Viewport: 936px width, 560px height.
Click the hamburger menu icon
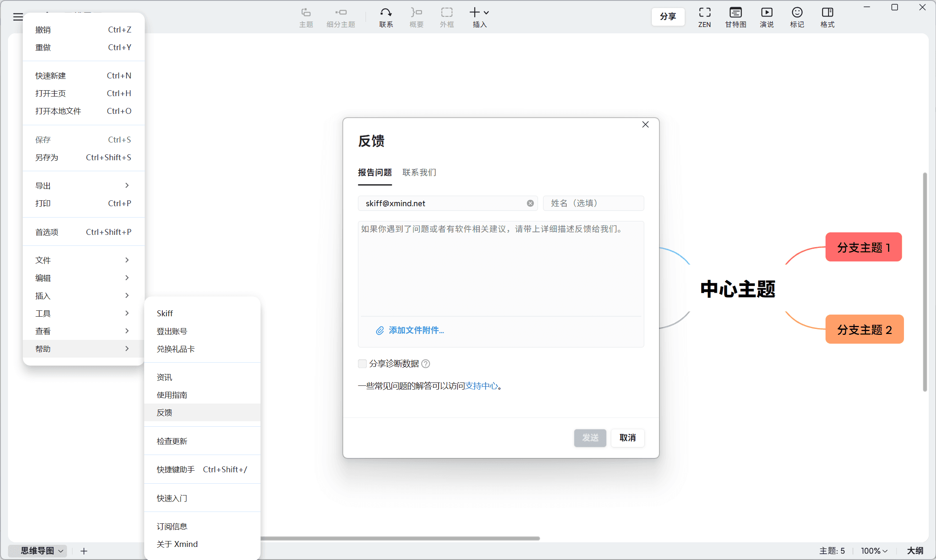click(x=18, y=17)
